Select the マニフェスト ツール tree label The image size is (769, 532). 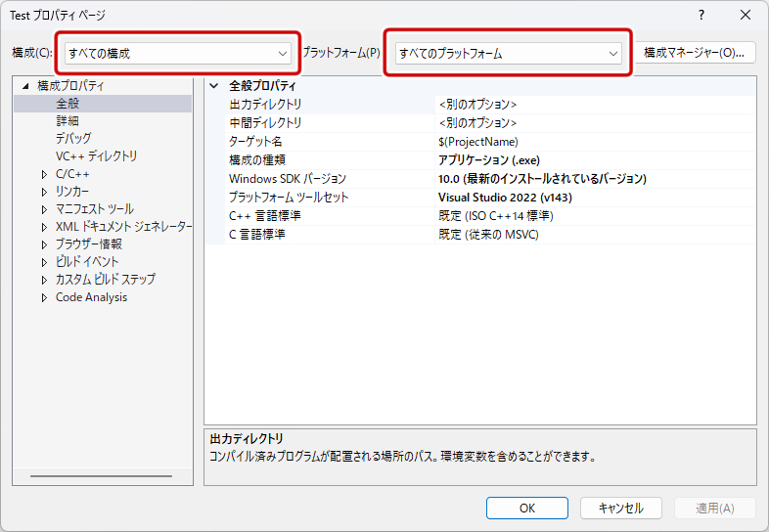[95, 209]
